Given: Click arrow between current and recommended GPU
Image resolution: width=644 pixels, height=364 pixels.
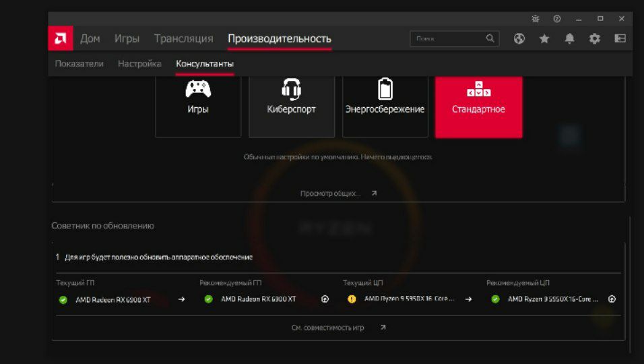Looking at the screenshot, I should coord(181,299).
